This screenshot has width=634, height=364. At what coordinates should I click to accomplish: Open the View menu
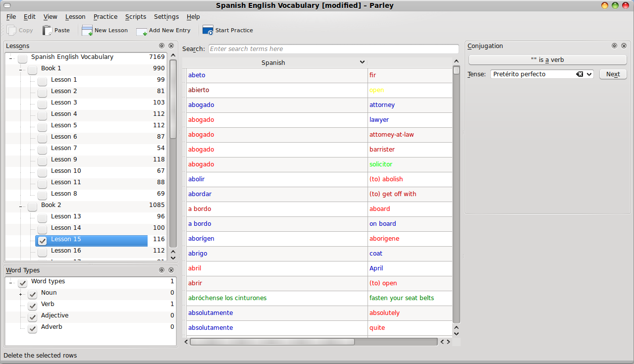(50, 16)
